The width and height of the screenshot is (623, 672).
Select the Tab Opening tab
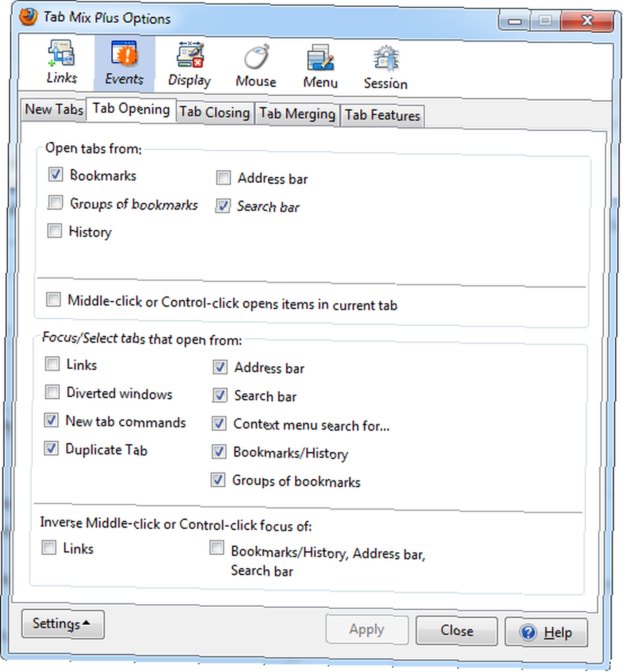coord(131,109)
